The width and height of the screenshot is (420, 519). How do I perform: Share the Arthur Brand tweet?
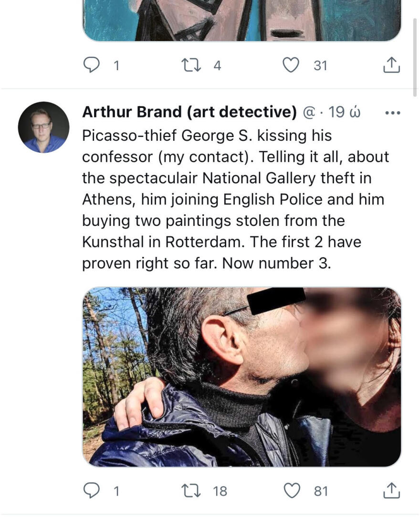click(x=391, y=490)
